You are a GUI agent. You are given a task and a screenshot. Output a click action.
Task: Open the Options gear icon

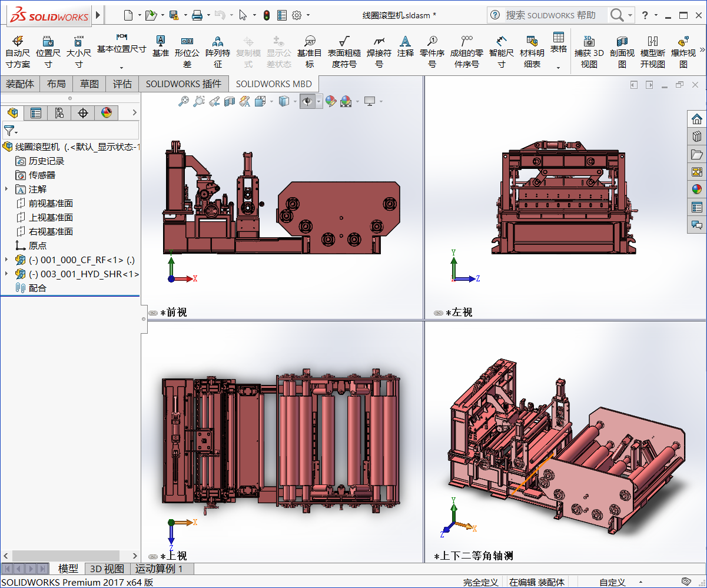coord(297,15)
